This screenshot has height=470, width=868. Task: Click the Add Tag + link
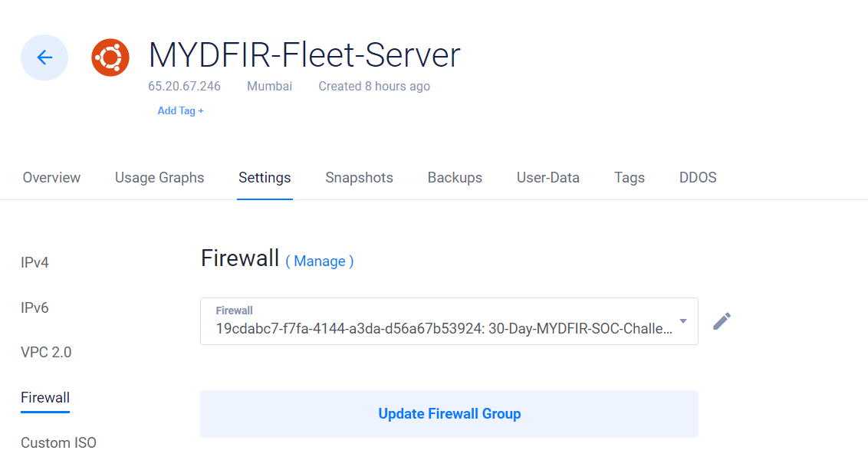[180, 110]
